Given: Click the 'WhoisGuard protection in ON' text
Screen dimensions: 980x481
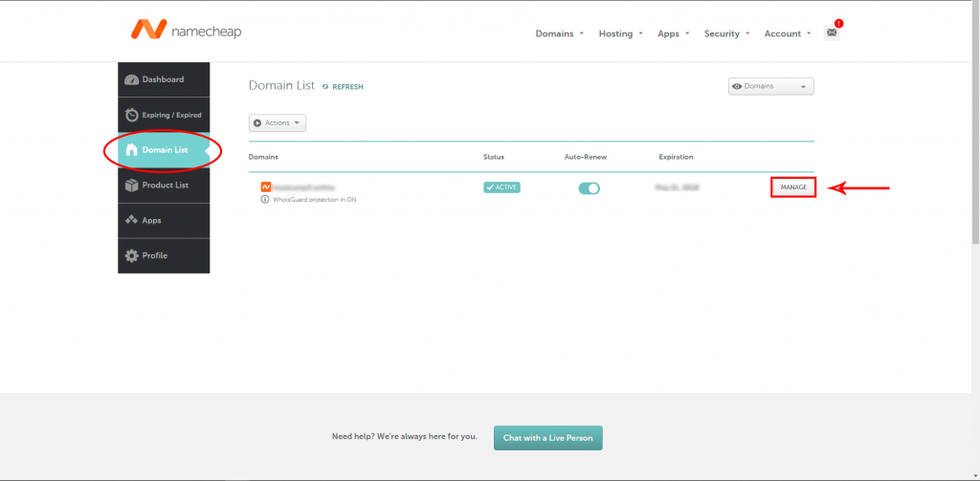Looking at the screenshot, I should (314, 200).
